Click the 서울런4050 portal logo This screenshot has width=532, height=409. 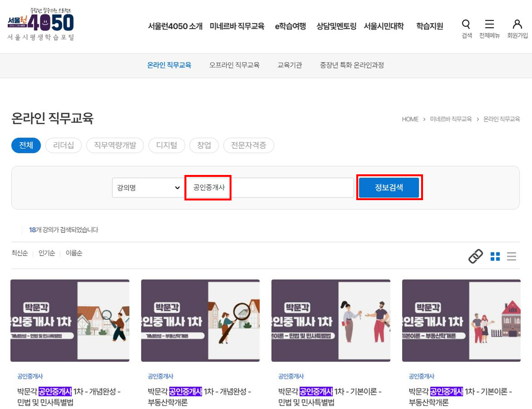[x=41, y=23]
